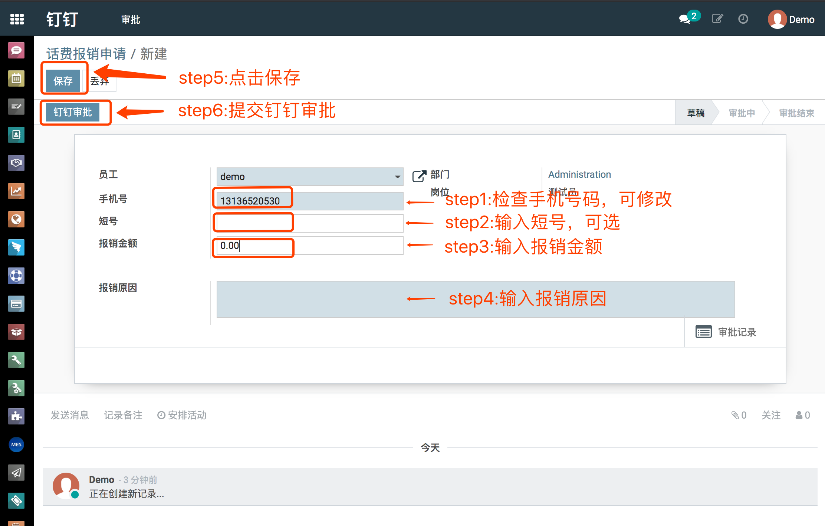Click the clock activities icon in header
This screenshot has height=526, width=825.
pyautogui.click(x=743, y=19)
